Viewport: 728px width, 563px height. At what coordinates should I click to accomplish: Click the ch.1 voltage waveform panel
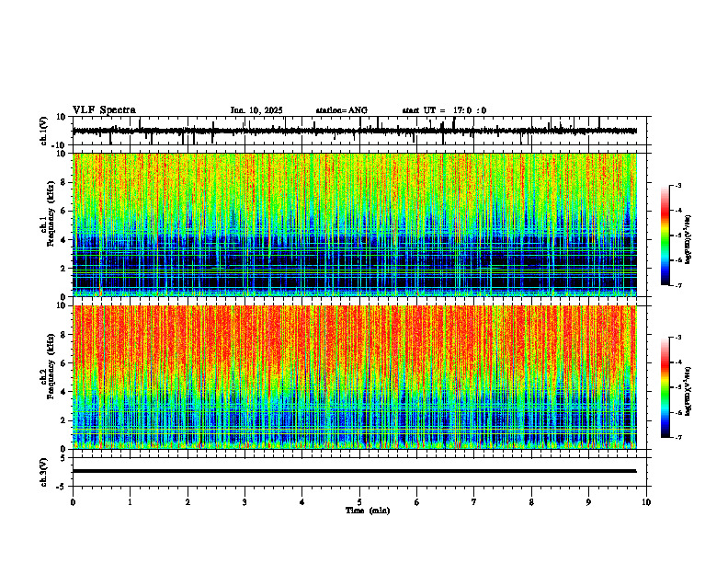pyautogui.click(x=361, y=131)
